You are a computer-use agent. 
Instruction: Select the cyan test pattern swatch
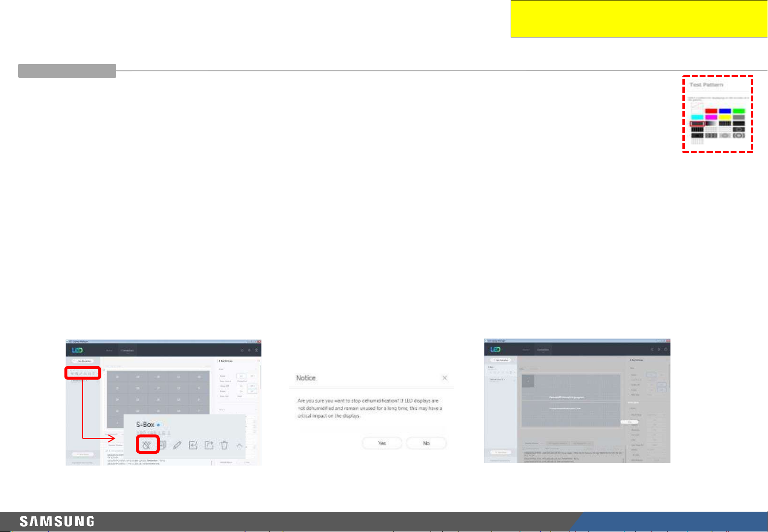[697, 118]
